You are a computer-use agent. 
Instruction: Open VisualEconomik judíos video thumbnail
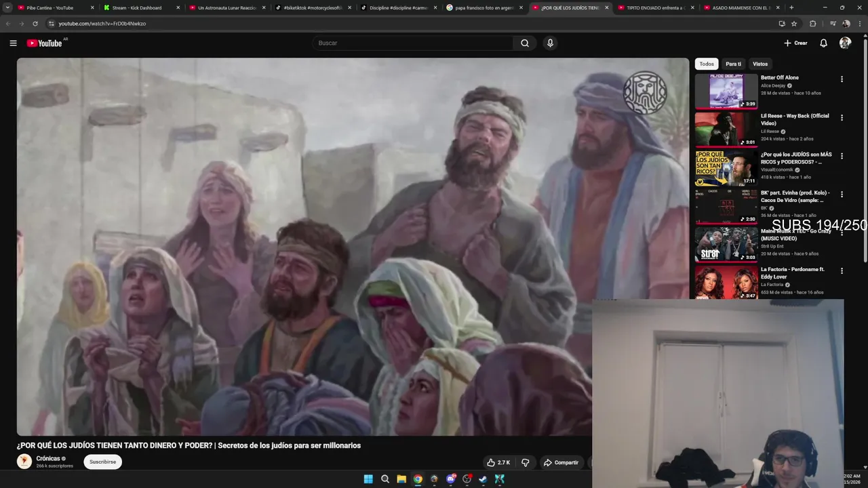point(726,168)
